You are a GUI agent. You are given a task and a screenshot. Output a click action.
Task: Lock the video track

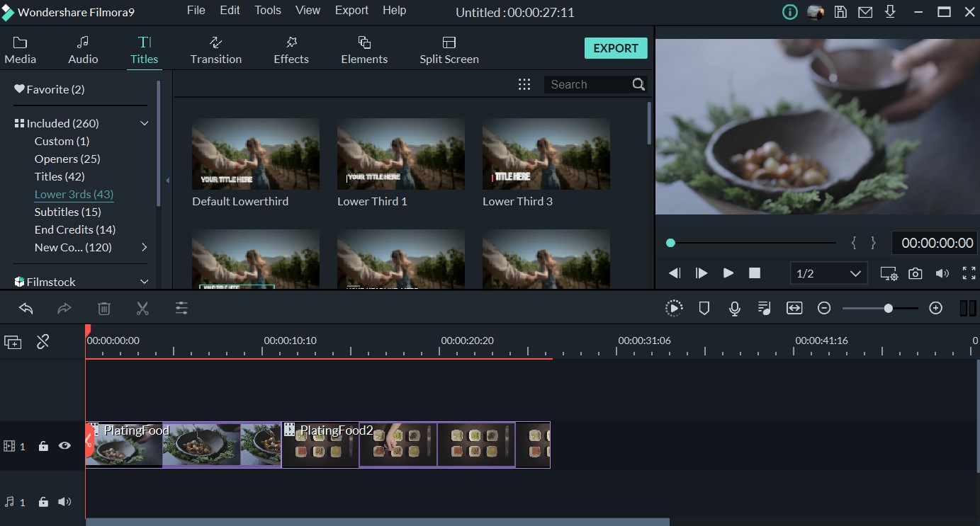43,446
